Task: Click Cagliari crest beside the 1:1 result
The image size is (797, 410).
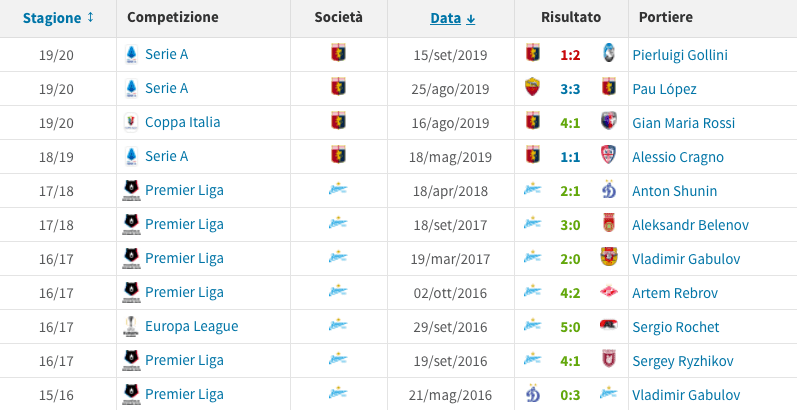Action: click(608, 156)
